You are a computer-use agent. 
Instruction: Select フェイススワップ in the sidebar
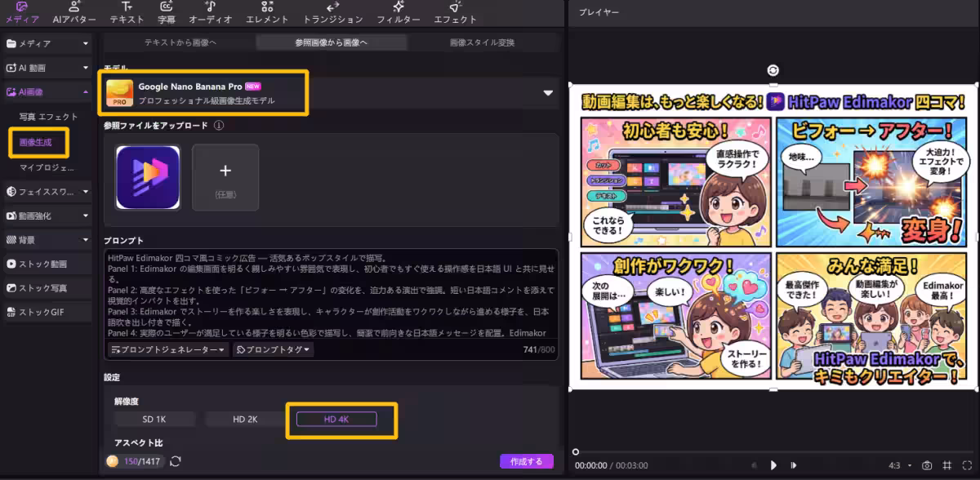coord(39,191)
